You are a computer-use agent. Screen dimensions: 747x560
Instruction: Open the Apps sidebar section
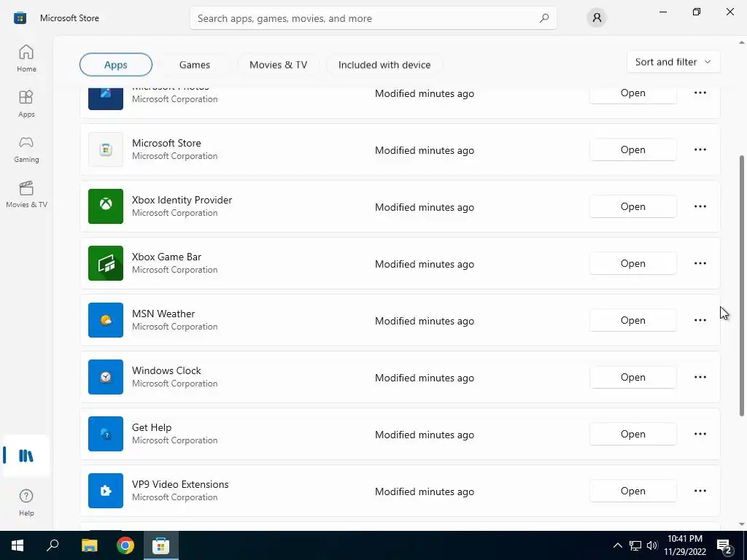(26, 104)
